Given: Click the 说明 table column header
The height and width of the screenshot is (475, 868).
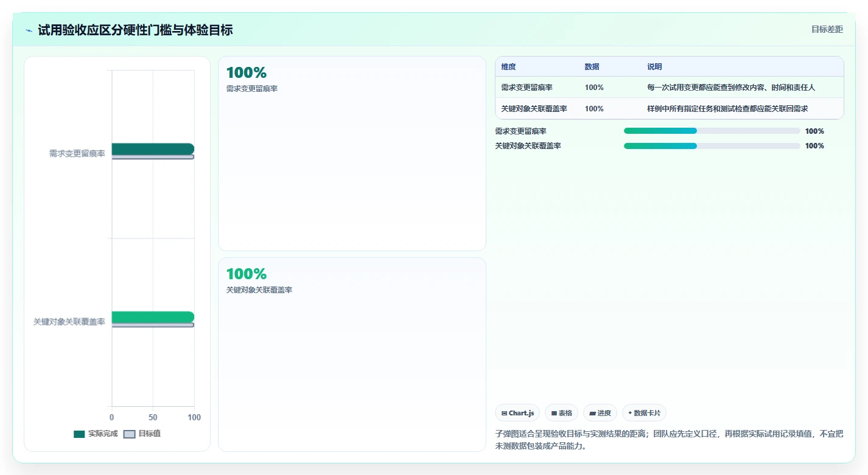Looking at the screenshot, I should click(x=655, y=67).
